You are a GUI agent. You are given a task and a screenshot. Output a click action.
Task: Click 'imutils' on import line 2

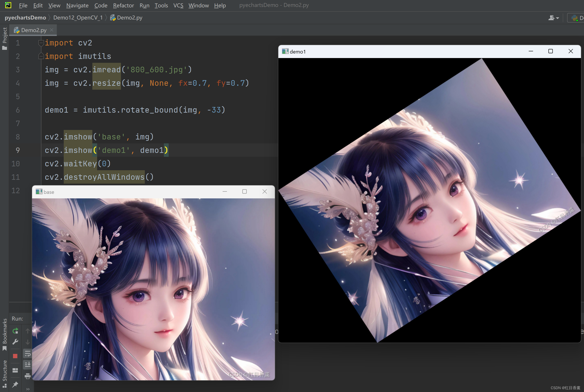point(95,56)
